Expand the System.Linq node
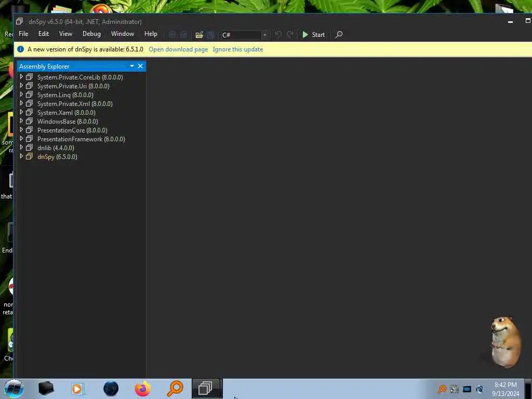Screen dimensions: 532x399 tap(21, 95)
